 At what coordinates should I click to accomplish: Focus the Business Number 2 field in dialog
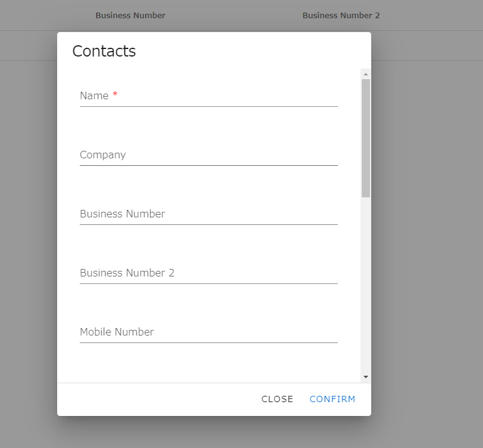click(x=209, y=273)
